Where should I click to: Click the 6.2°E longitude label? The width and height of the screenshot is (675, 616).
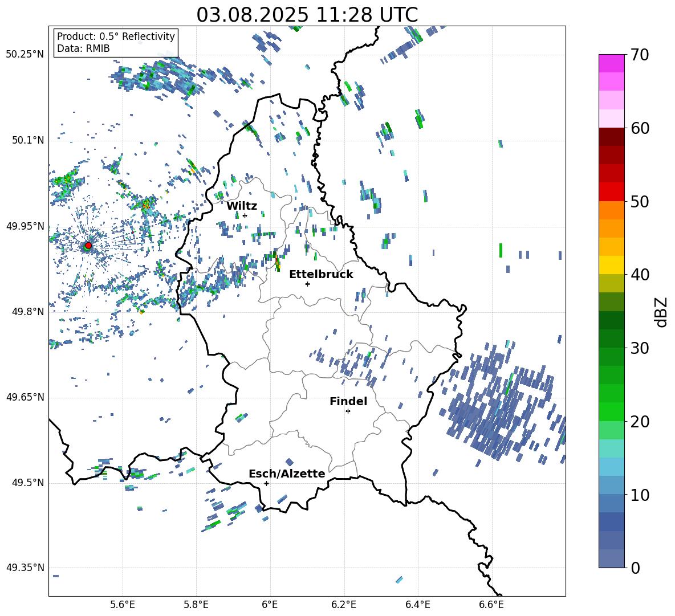point(344,605)
